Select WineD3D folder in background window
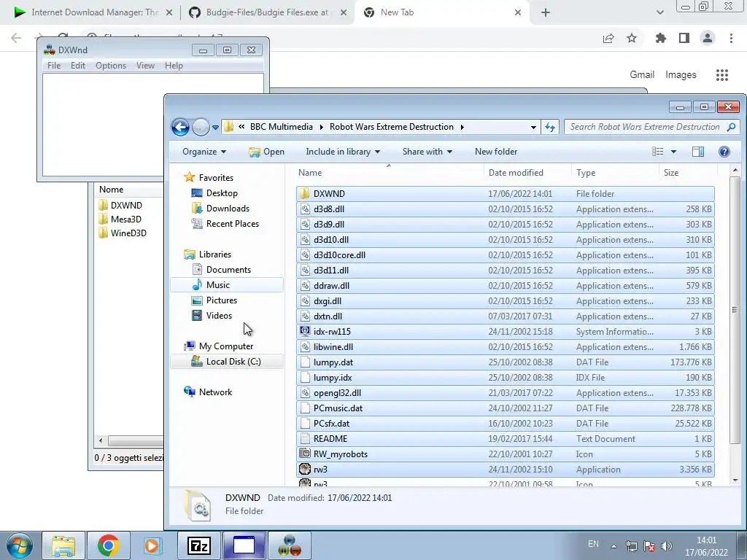This screenshot has width=747, height=560. tap(123, 233)
